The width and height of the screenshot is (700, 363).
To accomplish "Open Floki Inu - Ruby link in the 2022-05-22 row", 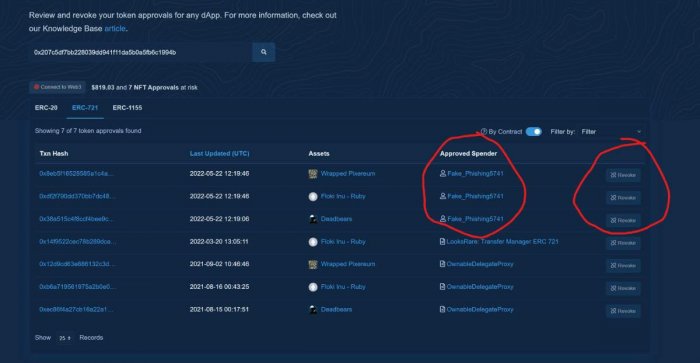I will tap(343, 196).
